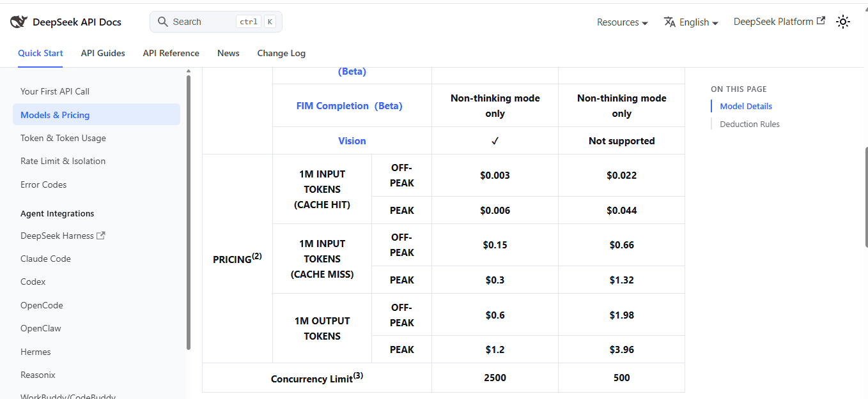Jump to Deduction Rules section
Screen dimensions: 868x399
750,124
